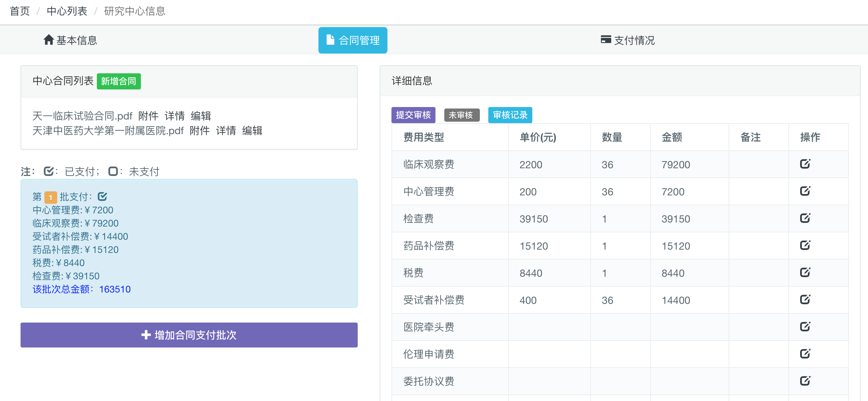868x401 pixels.
Task: Click 临床观察费:￥79200 in payment batch
Action: pos(76,223)
